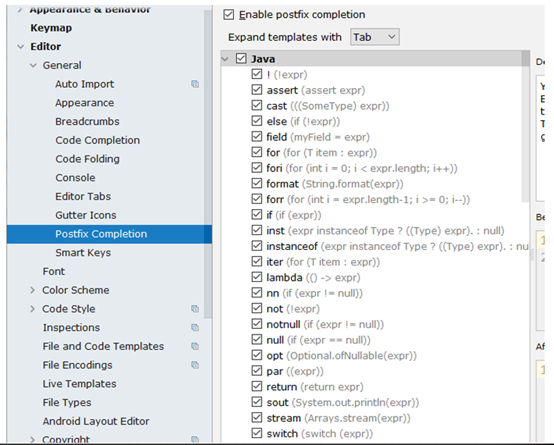The height and width of the screenshot is (445, 554).
Task: Toggle the cast template checkbox
Action: tap(257, 106)
